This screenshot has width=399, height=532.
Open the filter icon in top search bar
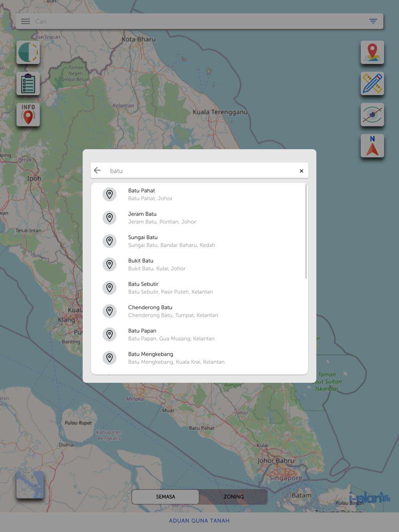click(373, 22)
